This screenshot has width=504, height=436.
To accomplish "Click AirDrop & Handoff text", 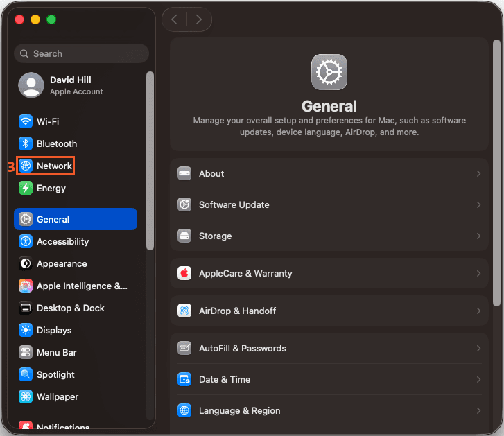I will click(237, 311).
